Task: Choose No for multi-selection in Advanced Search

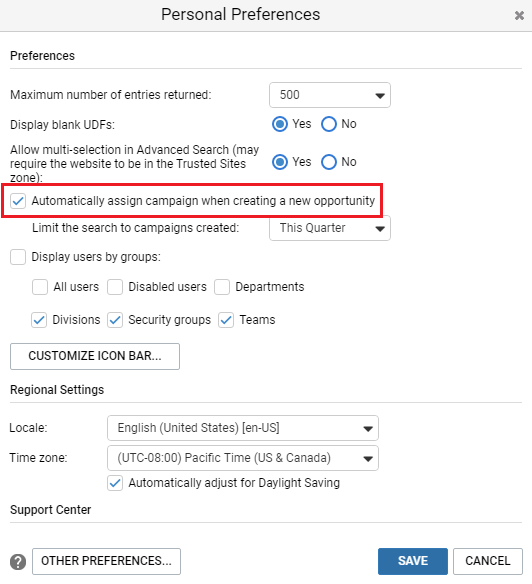Action: [x=329, y=162]
